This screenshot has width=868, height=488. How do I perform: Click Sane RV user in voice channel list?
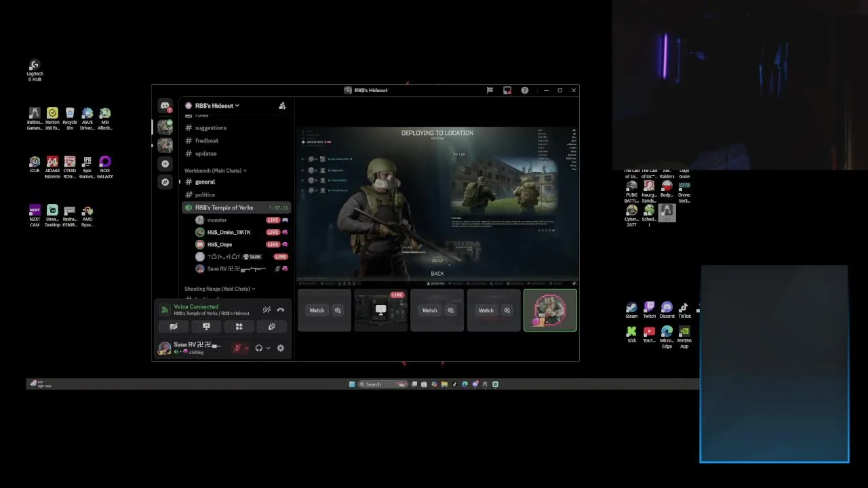point(236,269)
